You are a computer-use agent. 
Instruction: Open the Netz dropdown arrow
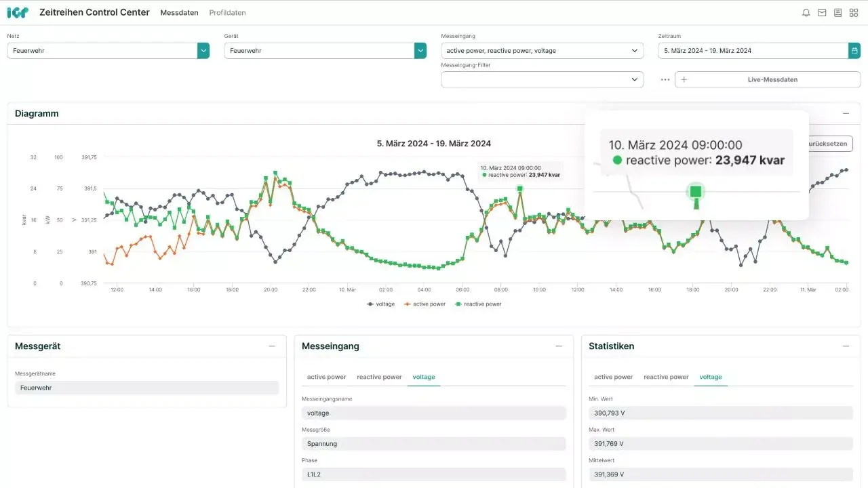click(203, 51)
